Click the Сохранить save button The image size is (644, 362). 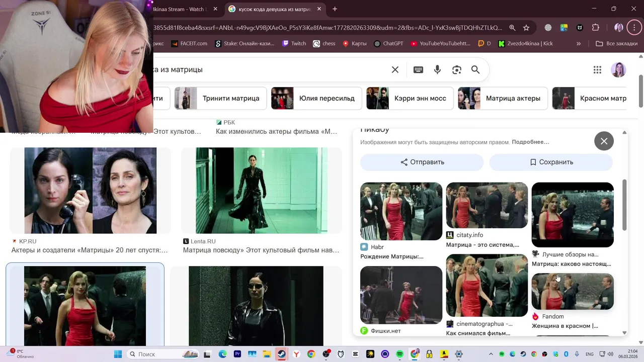click(x=551, y=162)
